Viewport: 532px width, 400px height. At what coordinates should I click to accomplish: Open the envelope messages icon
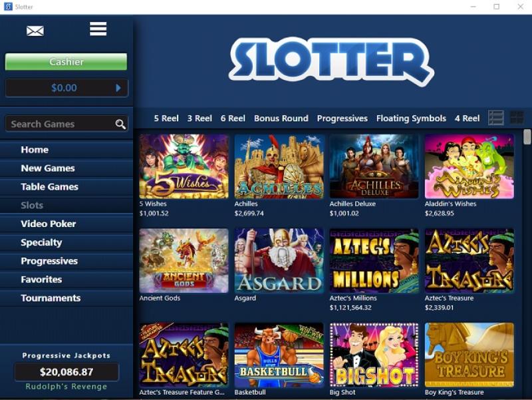tap(35, 31)
